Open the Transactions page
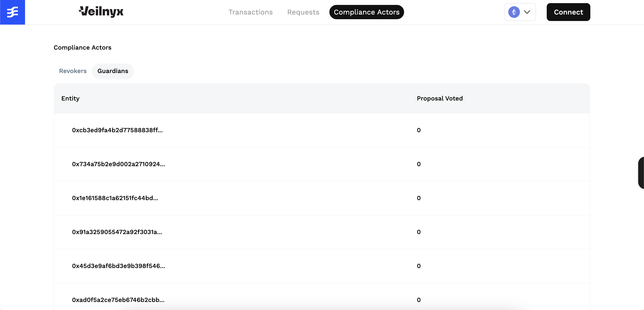Viewport: 644px width, 310px height. 250,12
